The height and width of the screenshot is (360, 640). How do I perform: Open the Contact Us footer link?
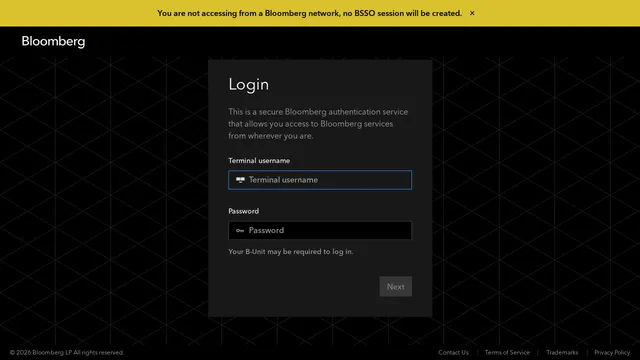[453, 352]
